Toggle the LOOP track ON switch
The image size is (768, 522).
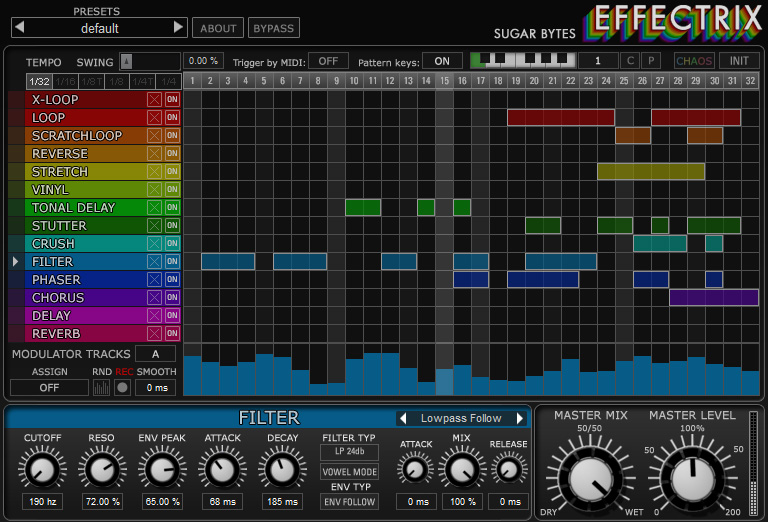pos(172,118)
